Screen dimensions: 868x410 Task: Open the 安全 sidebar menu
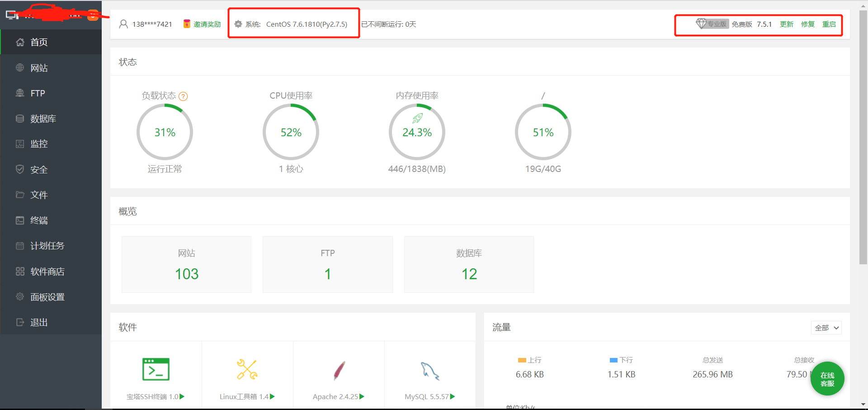[51, 169]
